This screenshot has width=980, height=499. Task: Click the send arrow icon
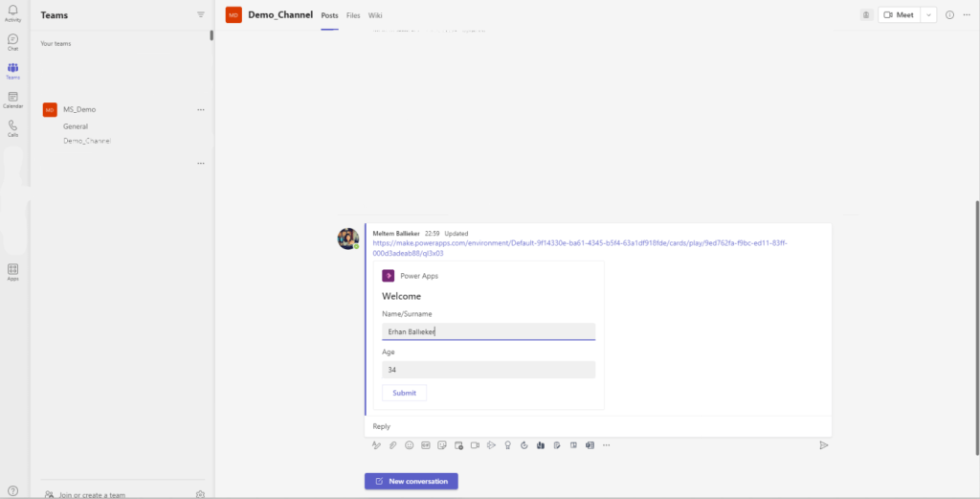pos(823,445)
